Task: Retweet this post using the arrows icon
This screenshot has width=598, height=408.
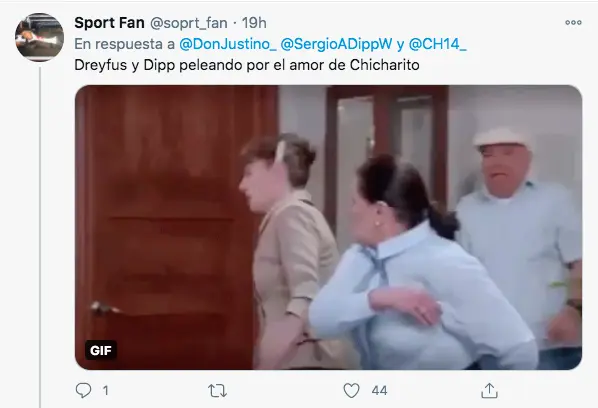Action: [x=217, y=391]
